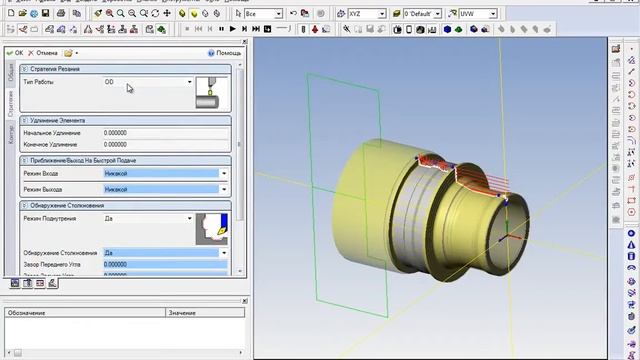This screenshot has height=360, width=640.
Task: Close the bottom properties panel with X
Action: tap(244, 301)
